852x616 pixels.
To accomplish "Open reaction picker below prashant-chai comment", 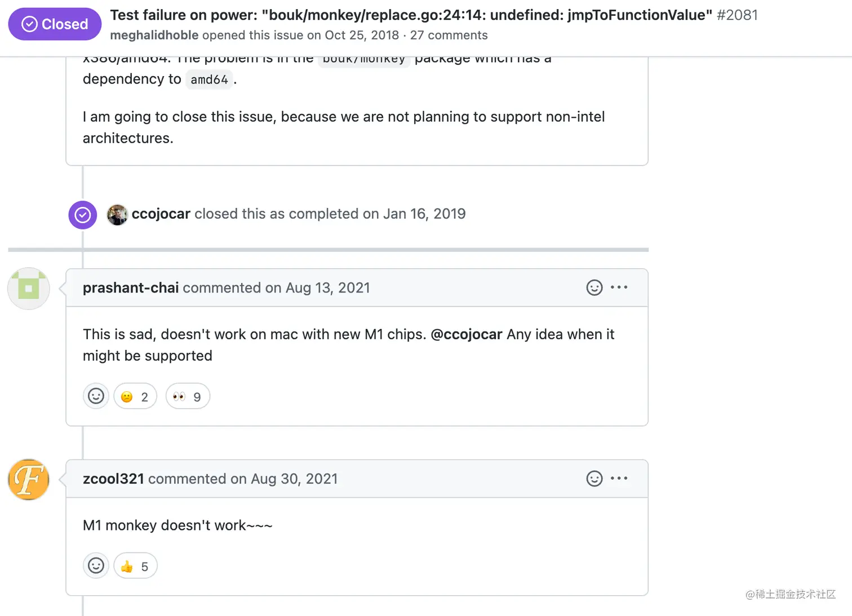I will pyautogui.click(x=96, y=396).
